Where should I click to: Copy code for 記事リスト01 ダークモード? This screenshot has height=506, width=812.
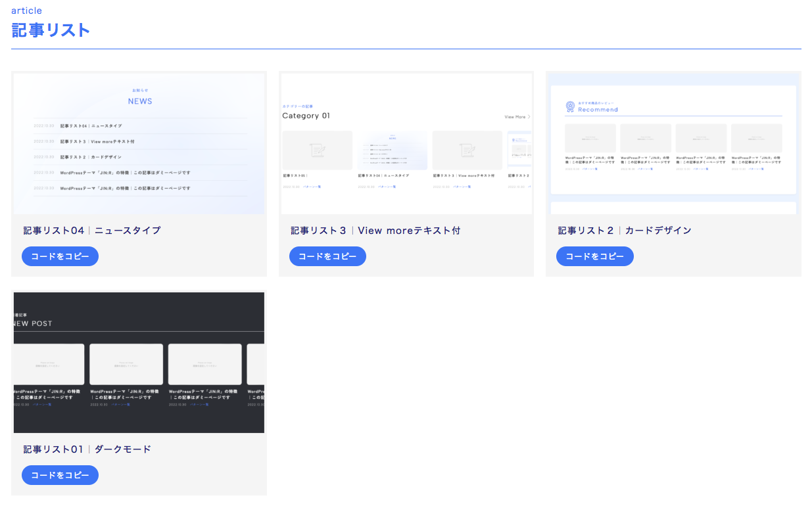[60, 475]
